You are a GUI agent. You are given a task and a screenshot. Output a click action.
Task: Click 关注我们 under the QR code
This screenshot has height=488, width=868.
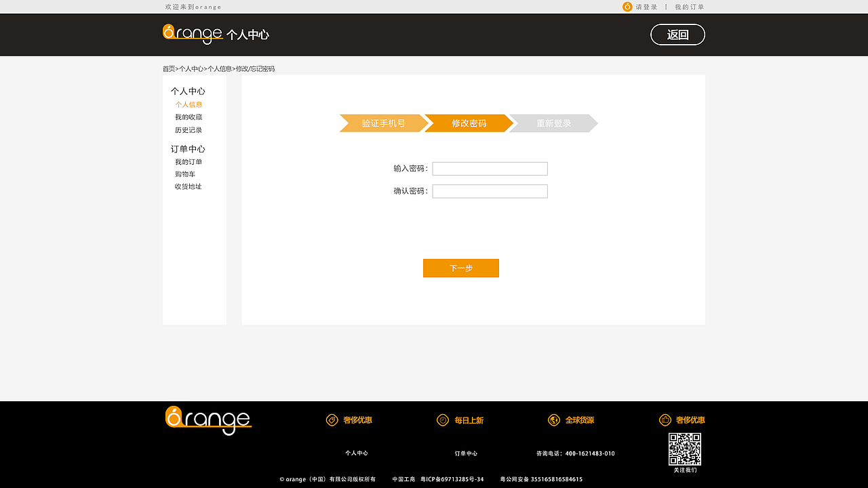point(685,470)
